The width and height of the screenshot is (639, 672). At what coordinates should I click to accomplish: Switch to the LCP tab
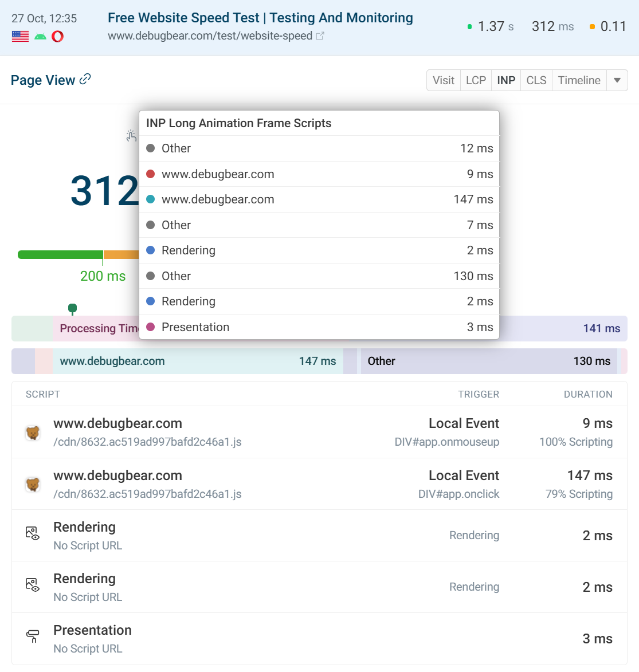pyautogui.click(x=476, y=80)
